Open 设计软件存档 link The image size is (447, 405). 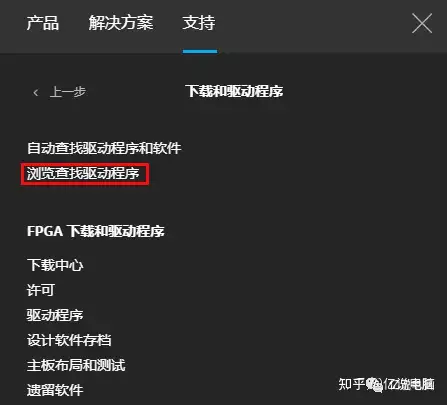[69, 340]
